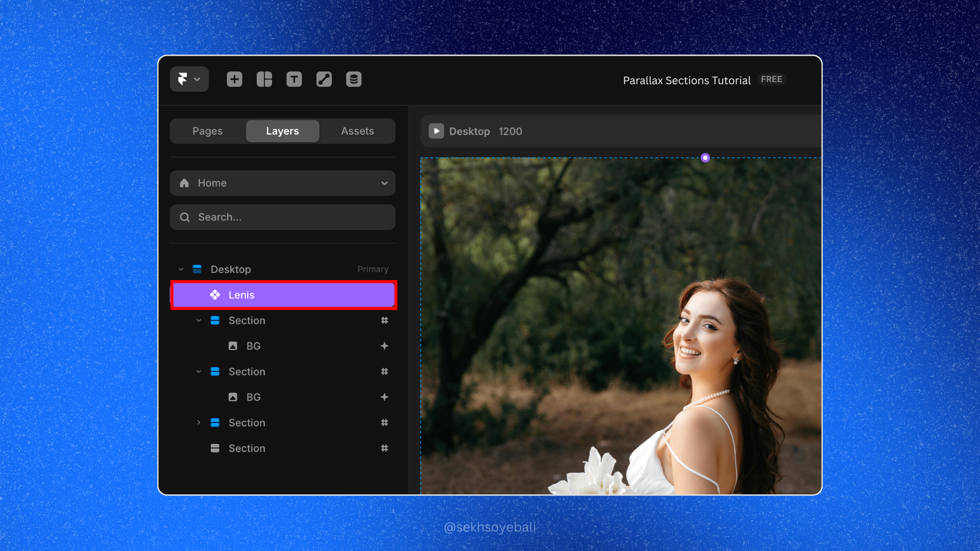Viewport: 980px width, 551px height.
Task: Click effect sparkle icon on first BG
Action: (384, 346)
